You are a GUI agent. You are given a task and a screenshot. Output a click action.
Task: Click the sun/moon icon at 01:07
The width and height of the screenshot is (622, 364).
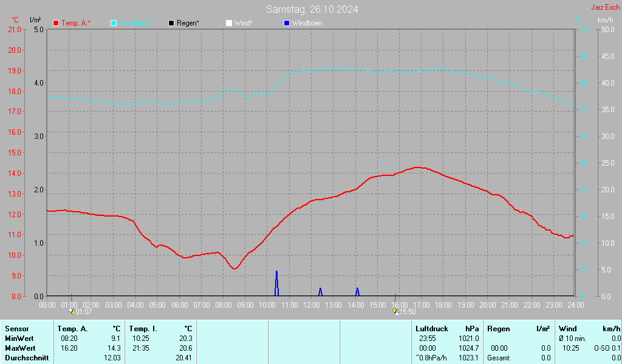click(72, 311)
